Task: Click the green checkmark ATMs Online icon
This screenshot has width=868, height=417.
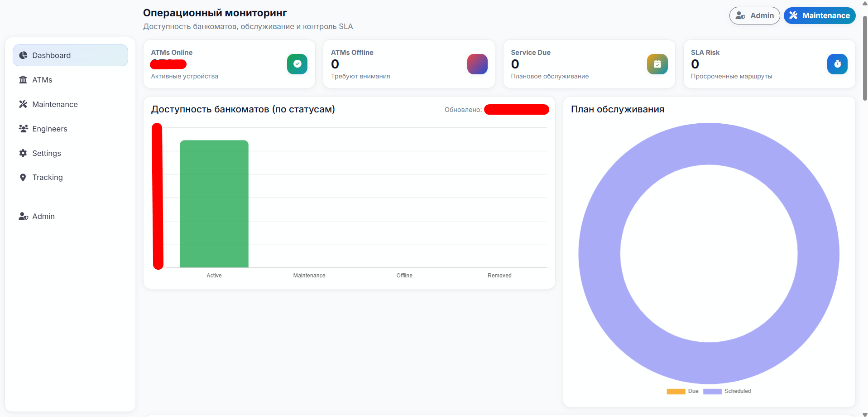Action: click(297, 64)
